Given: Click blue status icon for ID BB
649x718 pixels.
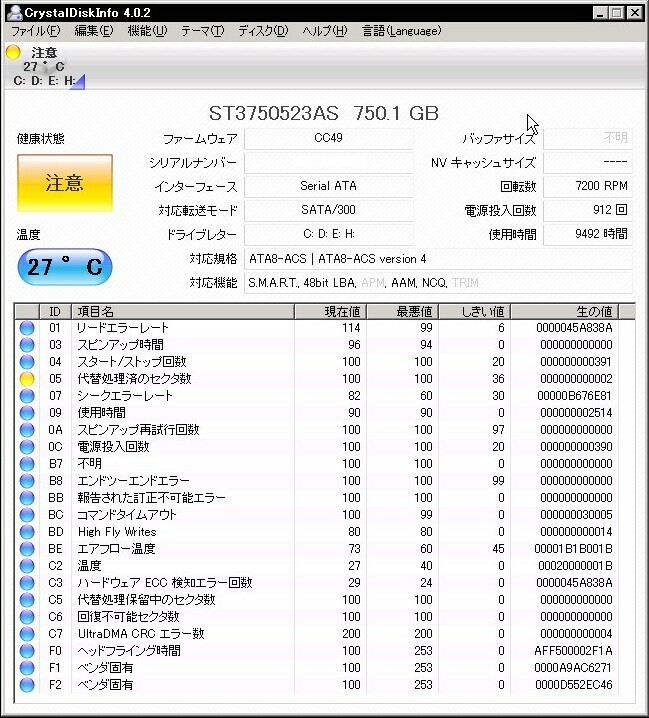Looking at the screenshot, I should 27,498.
